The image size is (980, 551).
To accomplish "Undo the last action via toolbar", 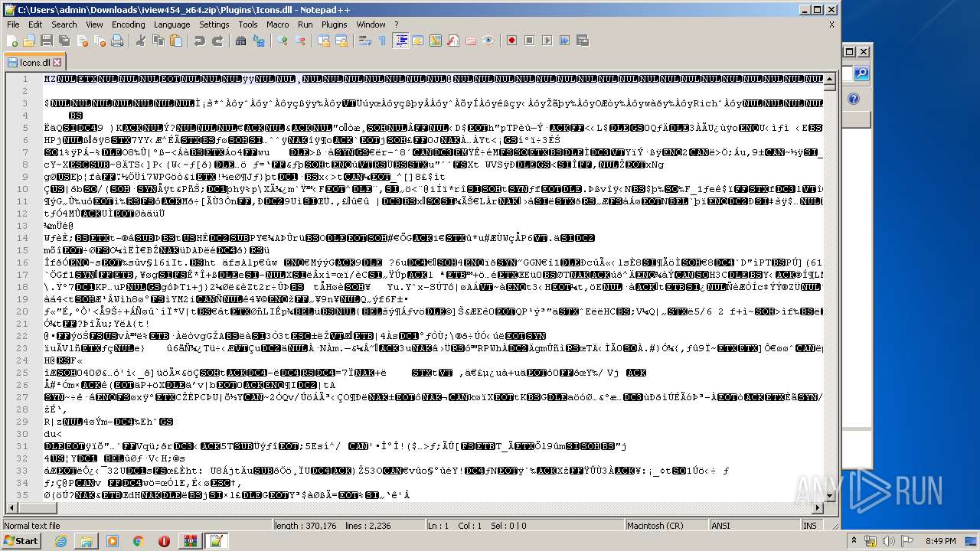I will click(200, 41).
